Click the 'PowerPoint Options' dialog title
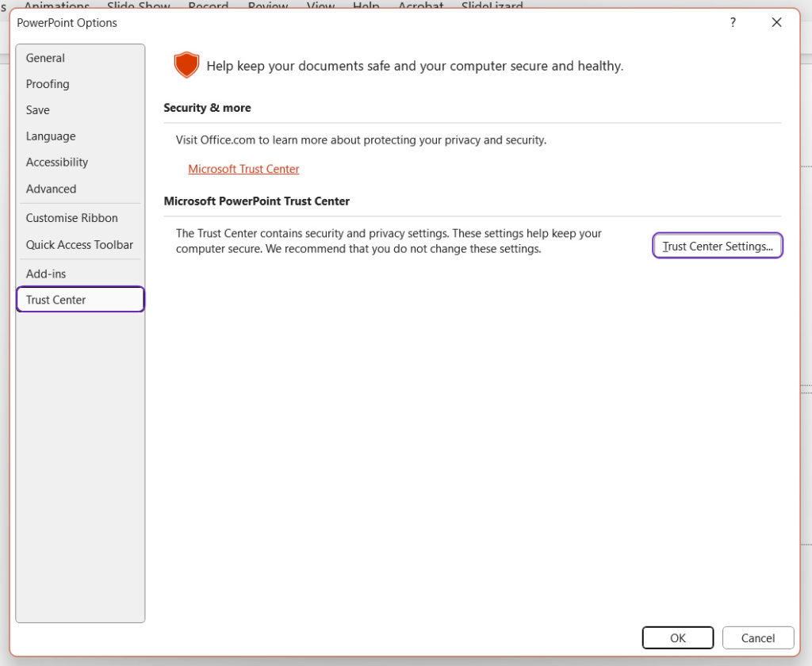Viewport: 812px width, 666px height. pyautogui.click(x=67, y=23)
